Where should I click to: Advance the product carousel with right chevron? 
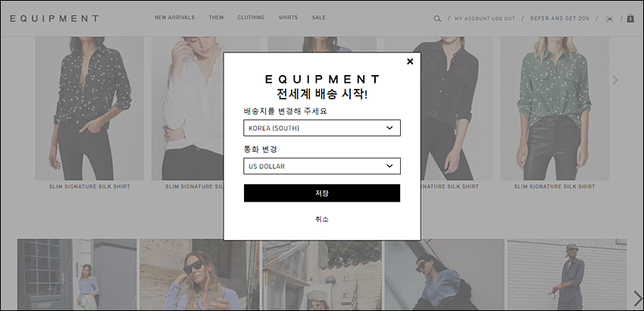click(615, 80)
